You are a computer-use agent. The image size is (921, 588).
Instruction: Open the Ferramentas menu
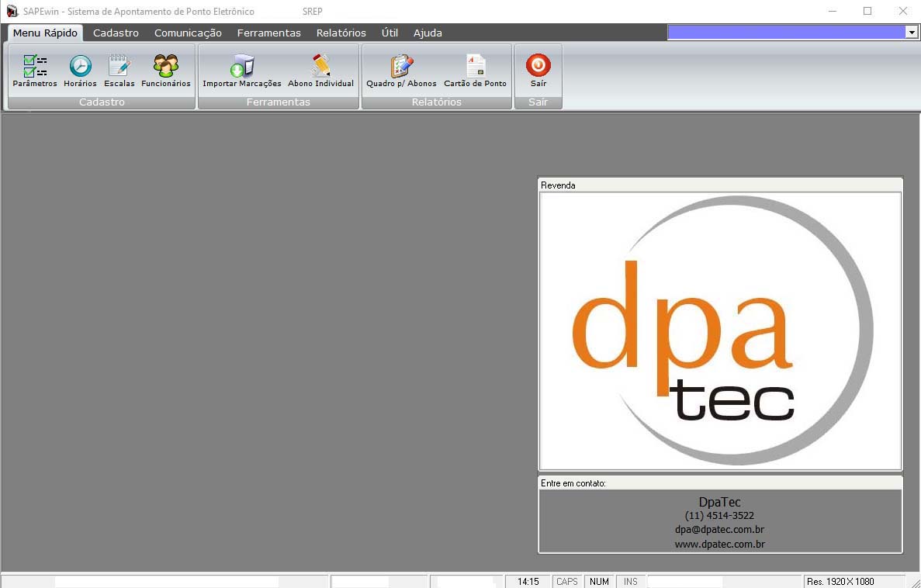click(269, 33)
